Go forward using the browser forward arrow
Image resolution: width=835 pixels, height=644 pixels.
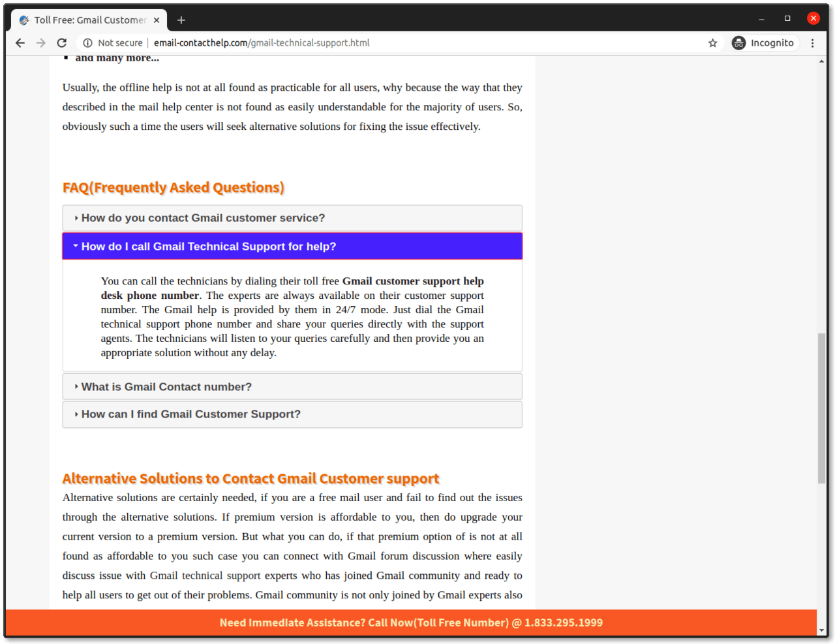coord(41,43)
